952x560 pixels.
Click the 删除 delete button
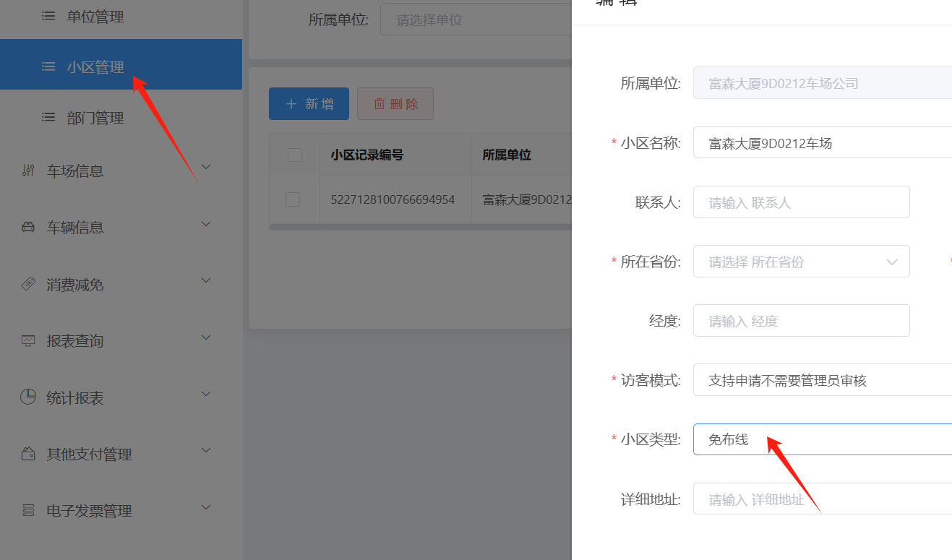tap(395, 104)
